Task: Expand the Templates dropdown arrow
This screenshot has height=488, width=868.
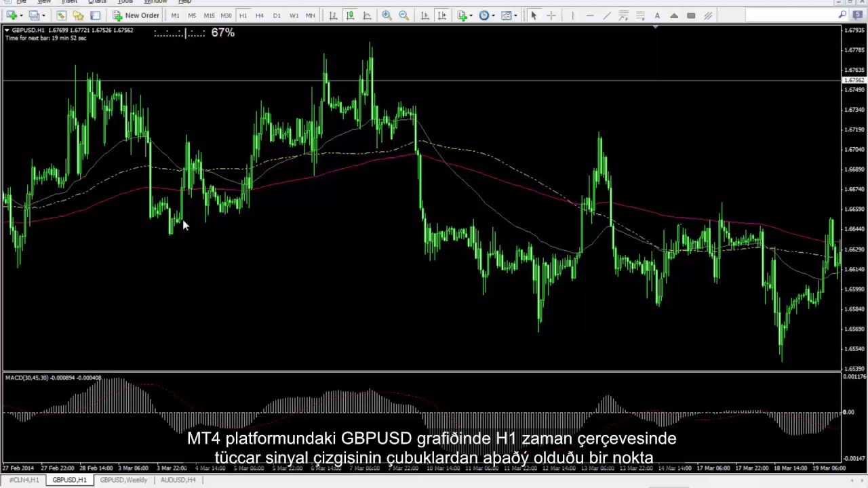Action: click(x=515, y=15)
